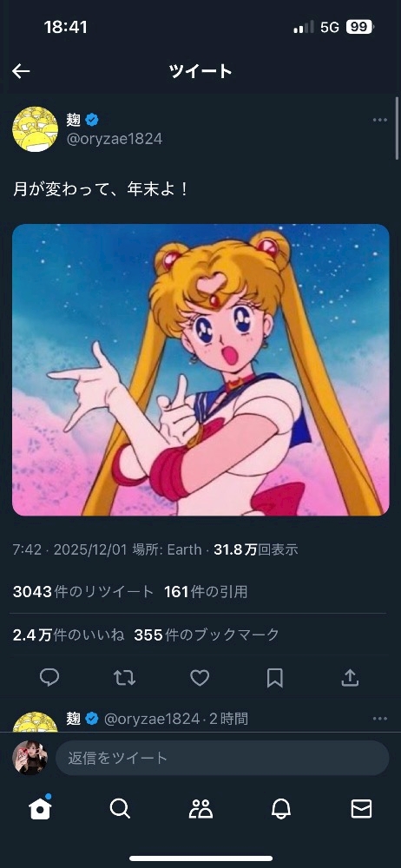
Task: View the 3043件のリツイート list
Action: pyautogui.click(x=83, y=592)
